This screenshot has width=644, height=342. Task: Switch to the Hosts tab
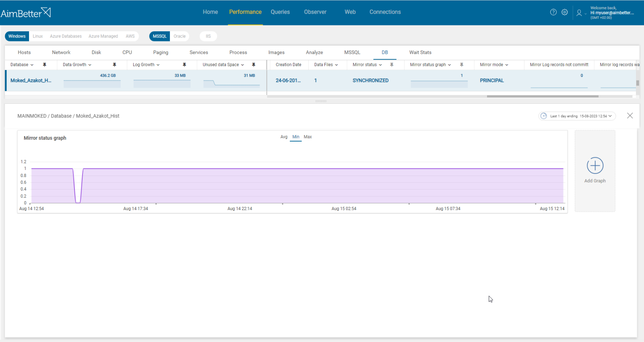[24, 52]
